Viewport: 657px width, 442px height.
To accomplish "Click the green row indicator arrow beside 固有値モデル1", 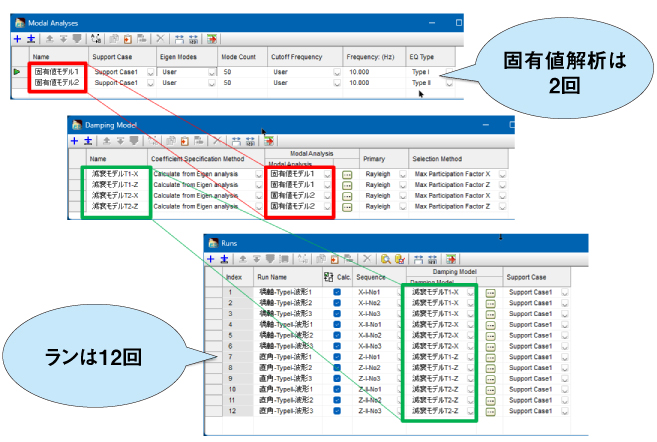I will 17,72.
